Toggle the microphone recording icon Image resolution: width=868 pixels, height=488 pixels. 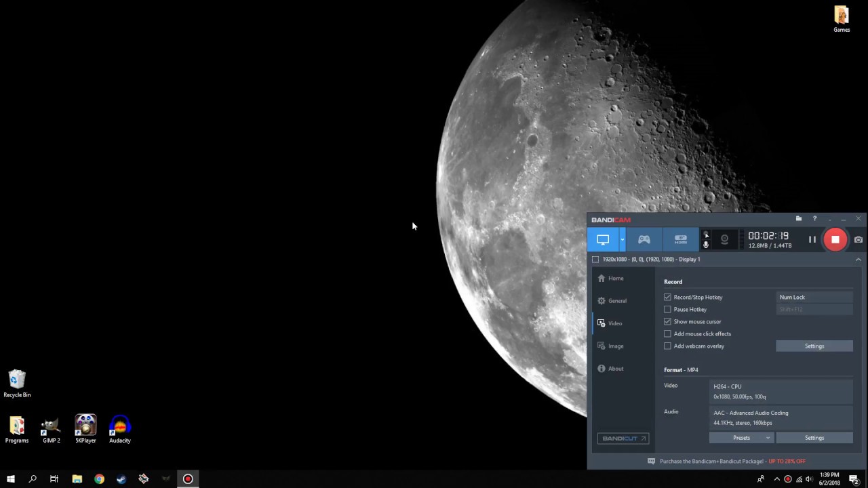(706, 245)
